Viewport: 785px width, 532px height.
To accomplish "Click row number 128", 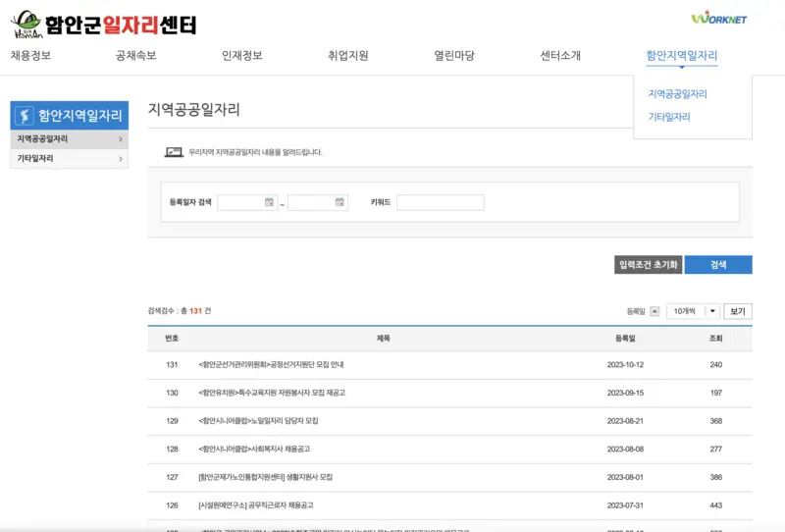I will (x=172, y=449).
